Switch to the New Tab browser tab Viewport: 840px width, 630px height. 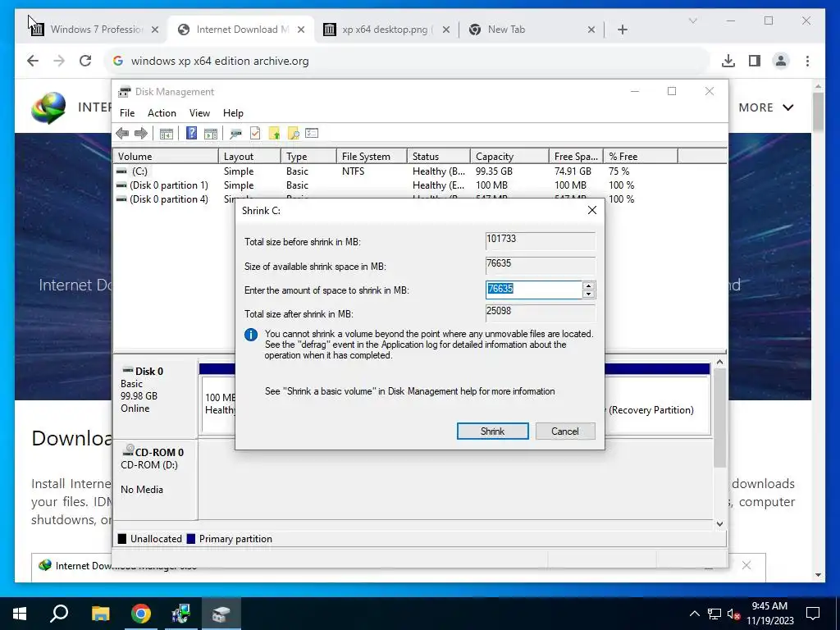pos(532,30)
